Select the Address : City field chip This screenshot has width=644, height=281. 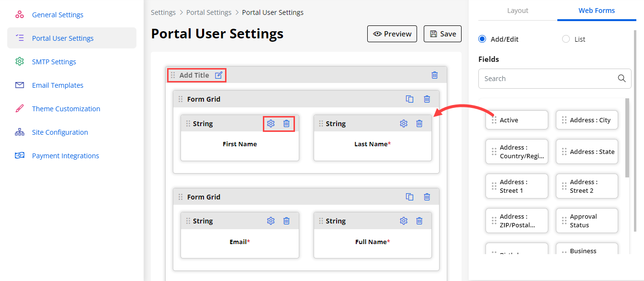pos(587,120)
